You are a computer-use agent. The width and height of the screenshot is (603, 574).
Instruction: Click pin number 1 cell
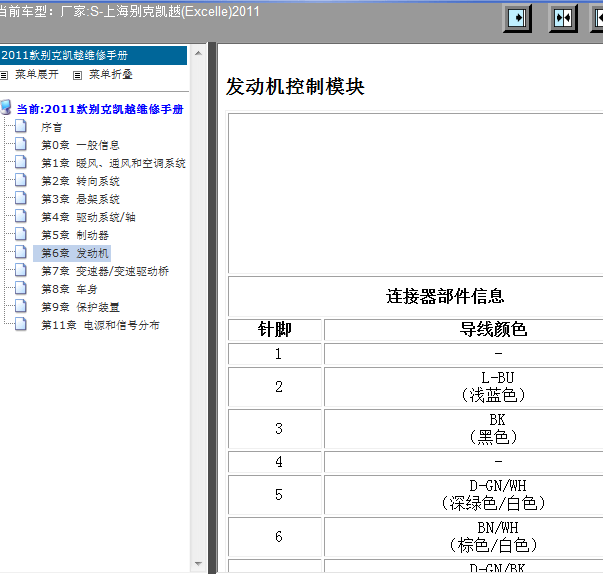click(275, 354)
